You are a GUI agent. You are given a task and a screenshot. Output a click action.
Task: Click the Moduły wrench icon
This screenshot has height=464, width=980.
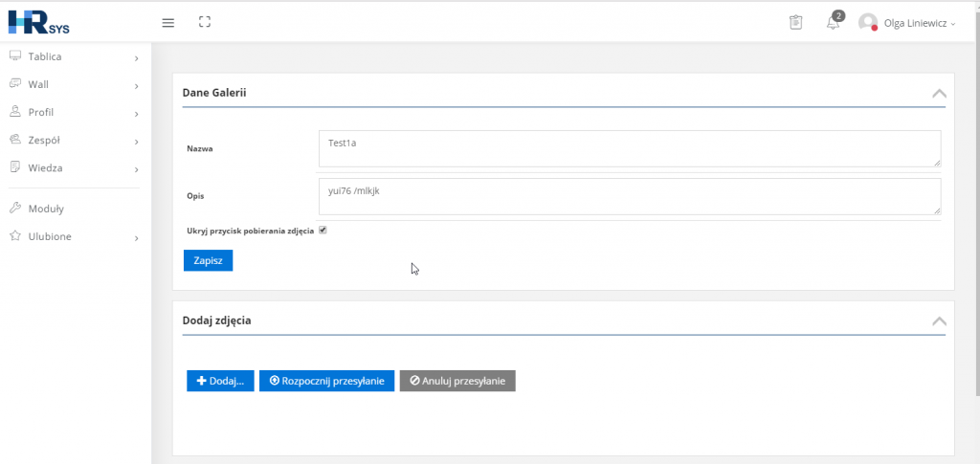click(15, 209)
